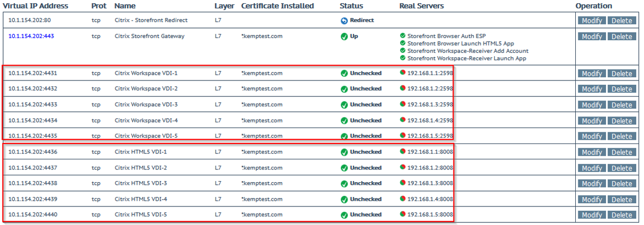Click real server status icon for 192.168.1.5:8008
644x225 pixels.
pyautogui.click(x=403, y=214)
